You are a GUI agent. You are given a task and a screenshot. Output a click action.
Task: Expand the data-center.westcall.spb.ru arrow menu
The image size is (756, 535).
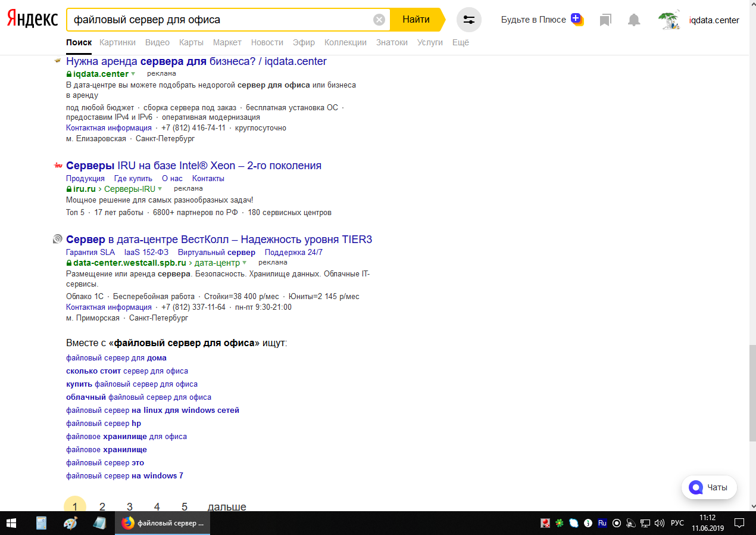[x=244, y=263]
